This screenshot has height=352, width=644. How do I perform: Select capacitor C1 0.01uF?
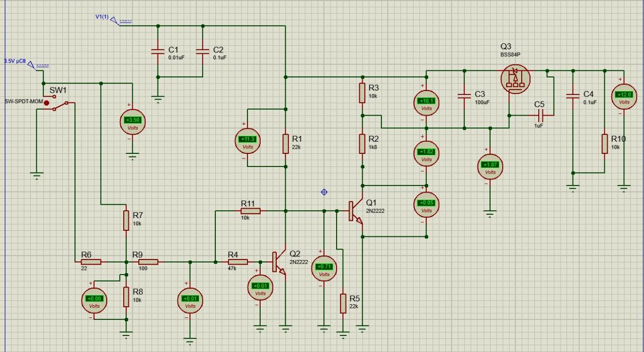[158, 51]
